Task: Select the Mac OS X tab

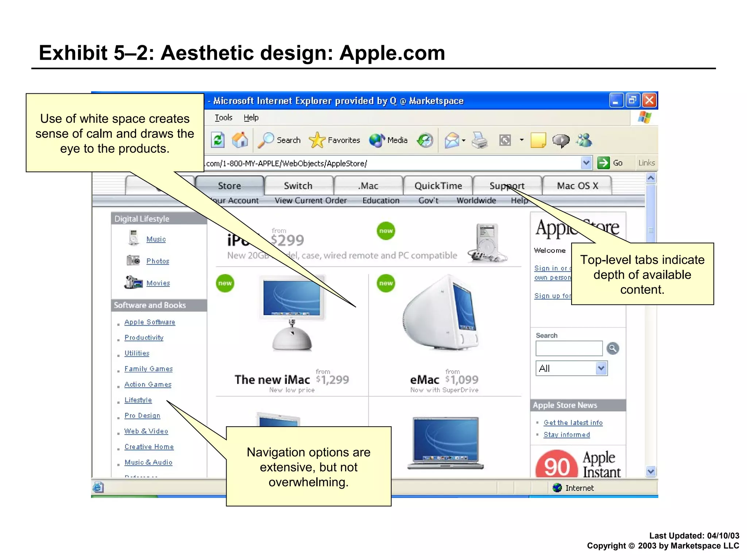Action: tap(577, 186)
